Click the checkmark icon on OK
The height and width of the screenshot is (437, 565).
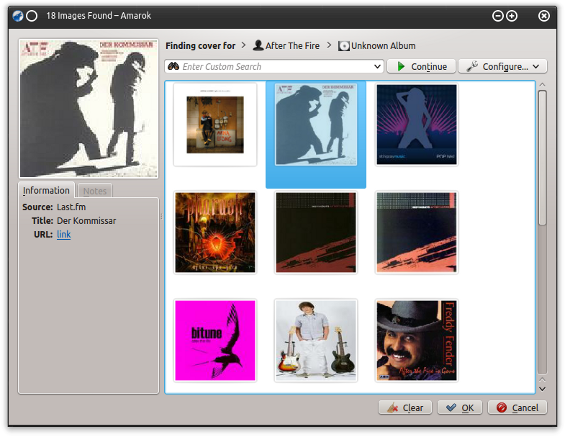pos(451,407)
